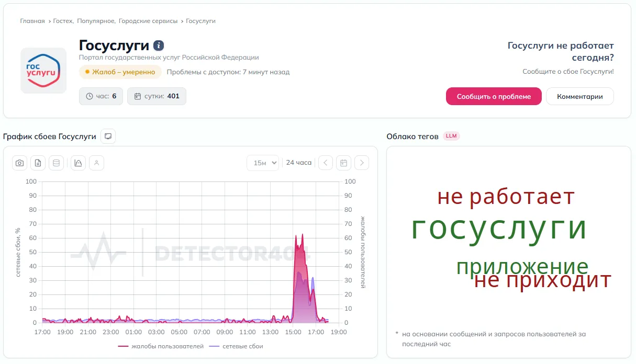Click the LLM badge next to Облако тегов
This screenshot has height=364, width=636.
451,136
